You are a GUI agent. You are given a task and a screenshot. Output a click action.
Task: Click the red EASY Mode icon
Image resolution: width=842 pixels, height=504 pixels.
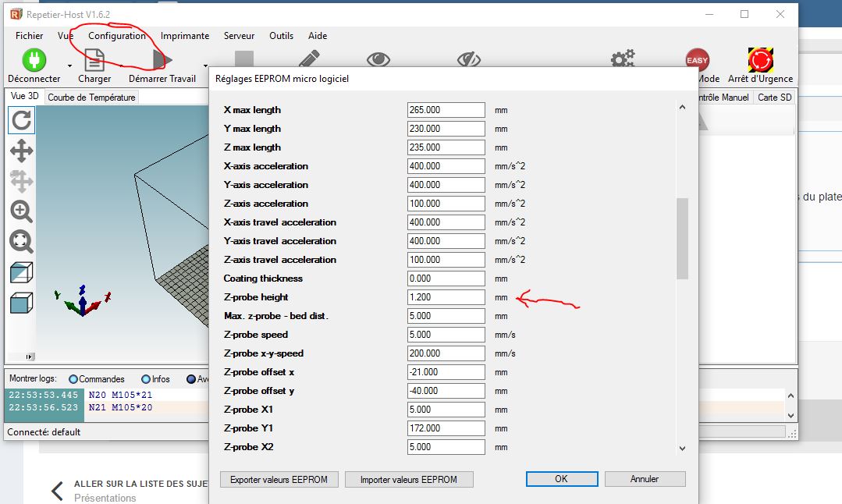tap(697, 60)
